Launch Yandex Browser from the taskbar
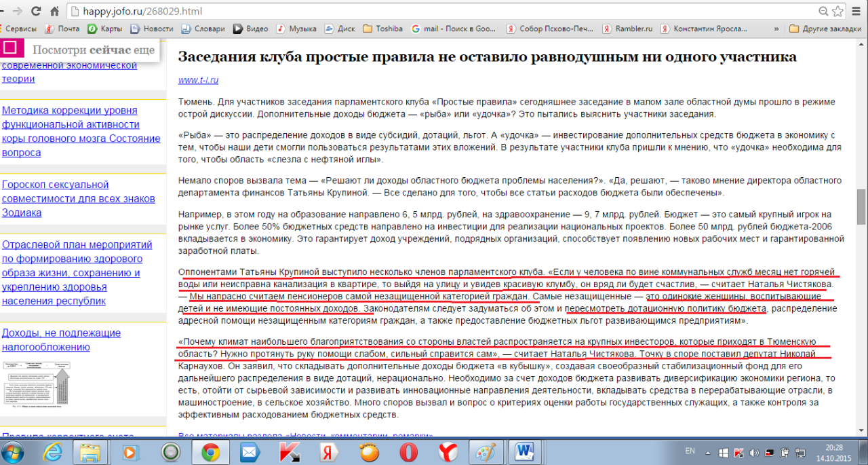Screen dimensions: 868x465 449,451
